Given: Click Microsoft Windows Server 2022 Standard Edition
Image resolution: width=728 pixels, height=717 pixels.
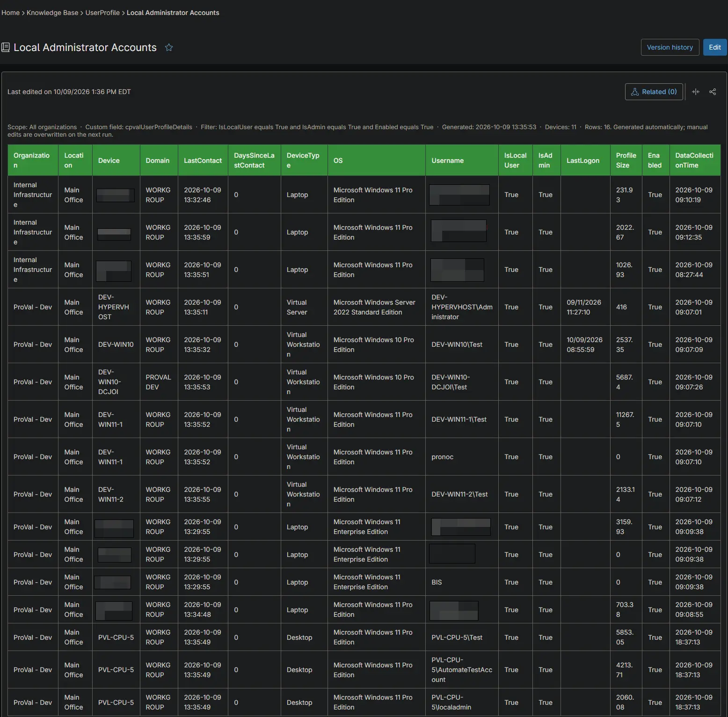Looking at the screenshot, I should [377, 307].
